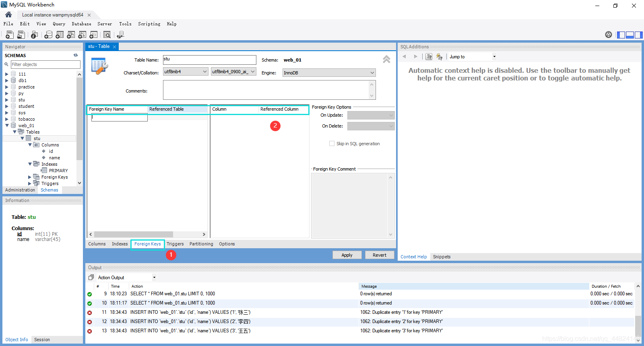The height and width of the screenshot is (346, 644).
Task: Click the Table Name input field
Action: point(209,60)
